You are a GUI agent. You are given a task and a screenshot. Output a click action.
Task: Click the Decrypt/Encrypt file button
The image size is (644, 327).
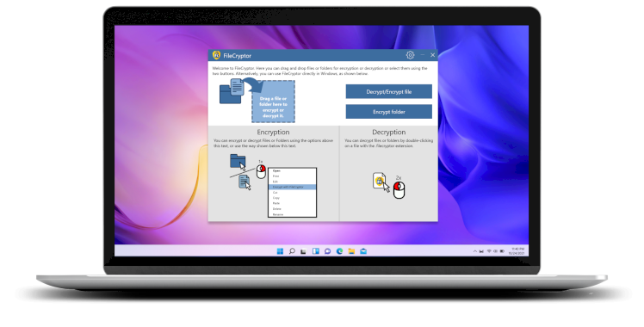click(388, 91)
